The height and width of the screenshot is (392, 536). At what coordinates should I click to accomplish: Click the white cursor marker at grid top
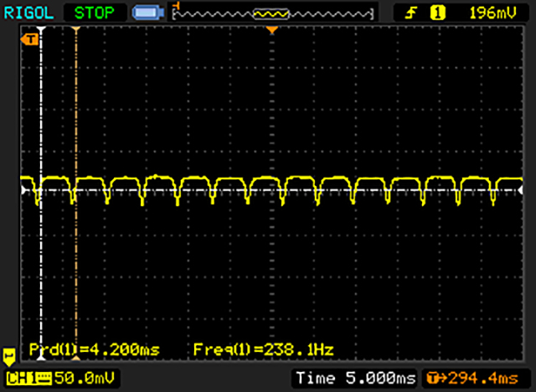coord(41,29)
